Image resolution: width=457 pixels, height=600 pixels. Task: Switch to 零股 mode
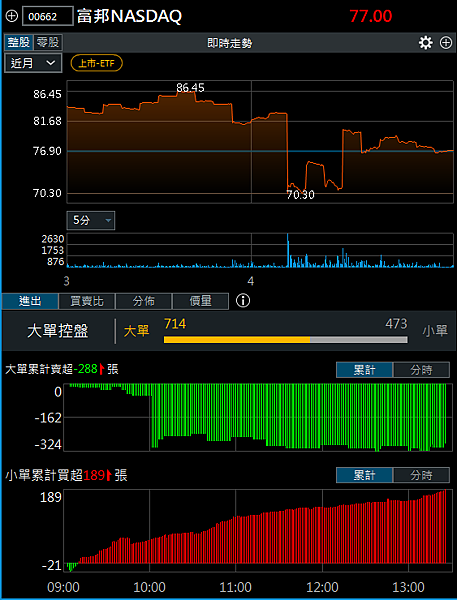[x=48, y=42]
